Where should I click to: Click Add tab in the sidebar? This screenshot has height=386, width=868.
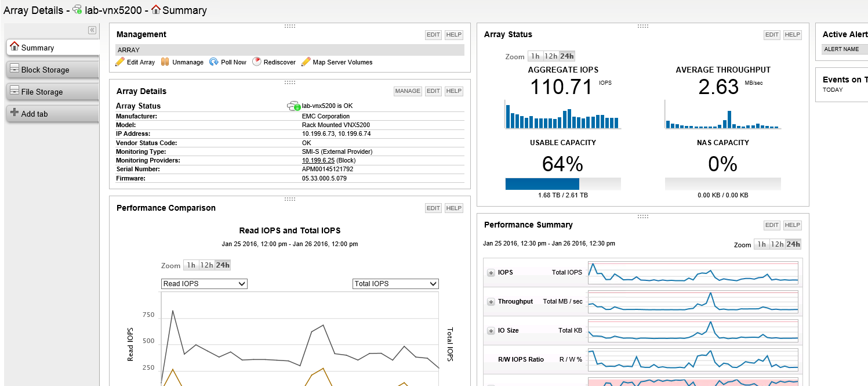click(x=53, y=114)
